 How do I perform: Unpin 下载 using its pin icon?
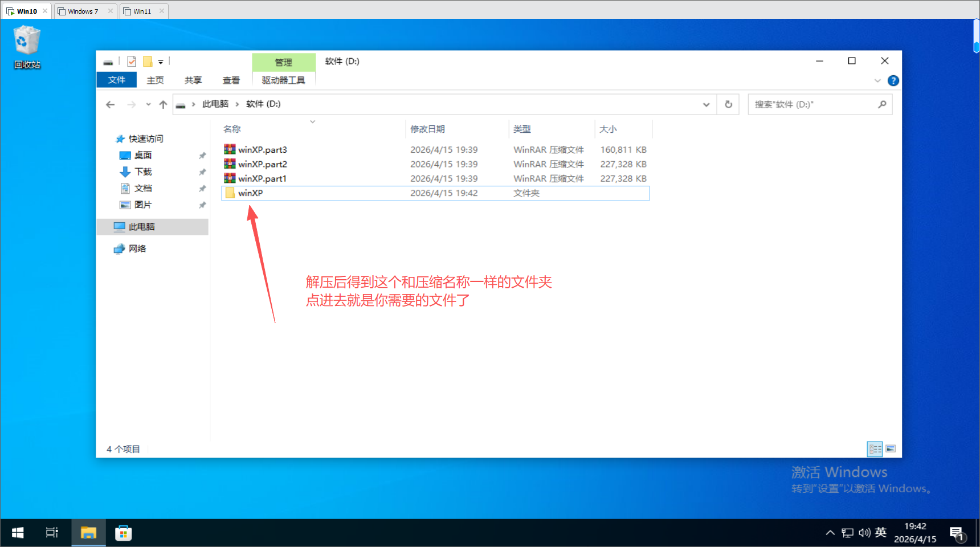pyautogui.click(x=202, y=172)
